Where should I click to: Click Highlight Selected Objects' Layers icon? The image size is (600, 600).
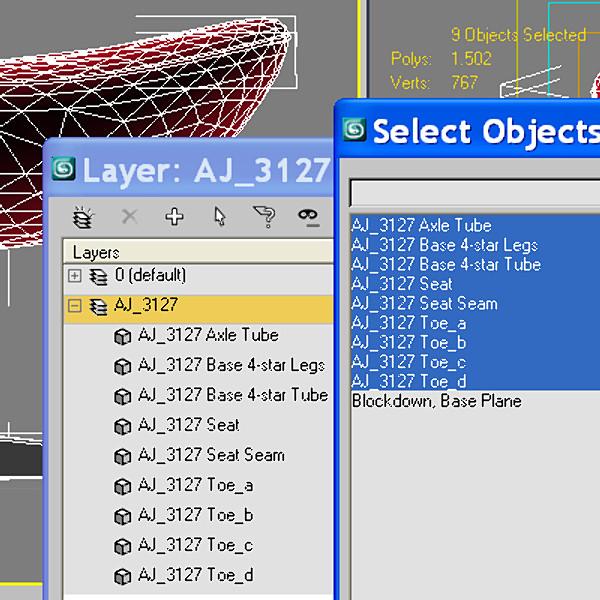(x=264, y=217)
